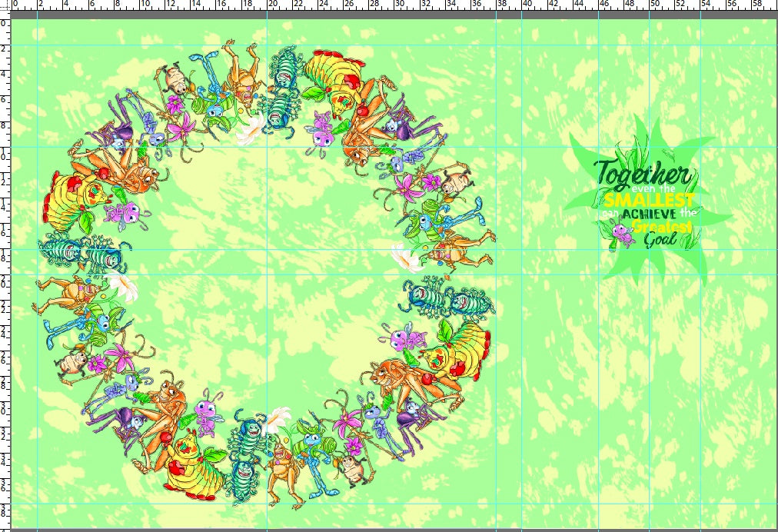Click the ruler origin corner at top-left
Viewport: 778px width, 532px height.
click(5, 6)
